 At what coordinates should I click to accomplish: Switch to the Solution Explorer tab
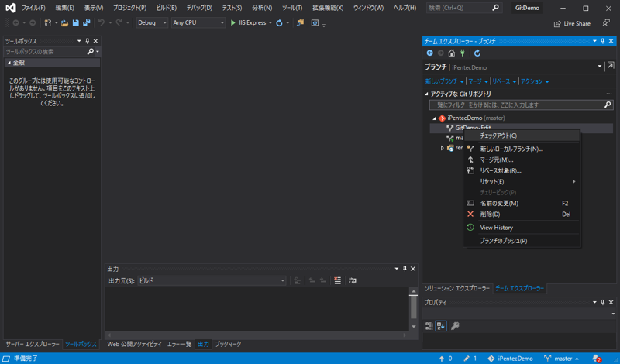(456, 288)
